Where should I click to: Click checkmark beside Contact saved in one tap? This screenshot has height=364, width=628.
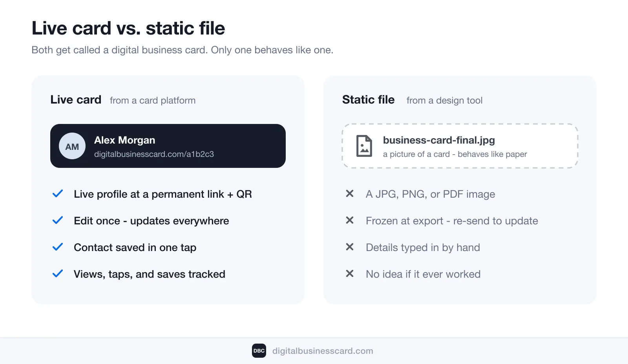58,247
